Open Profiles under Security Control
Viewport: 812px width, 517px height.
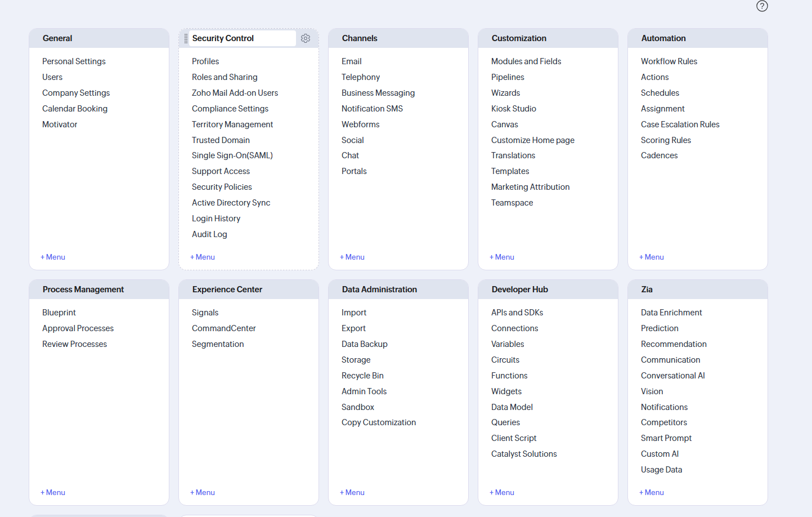(205, 61)
